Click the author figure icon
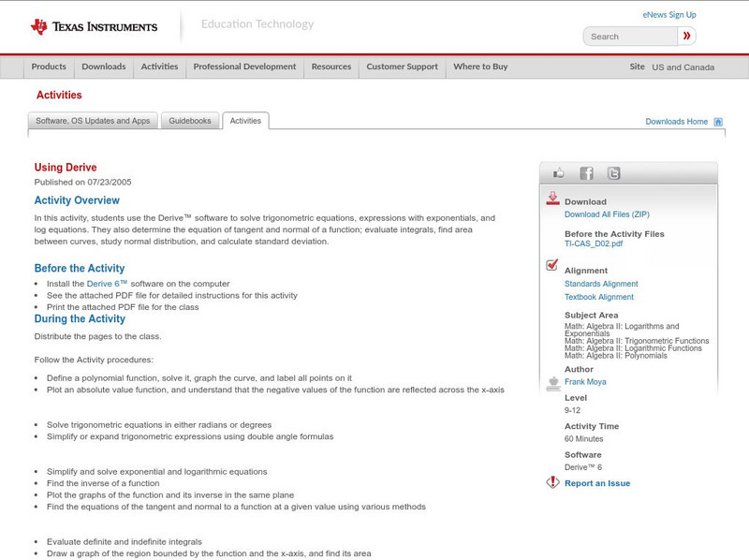Screen dimensions: 749x560 (x=553, y=384)
